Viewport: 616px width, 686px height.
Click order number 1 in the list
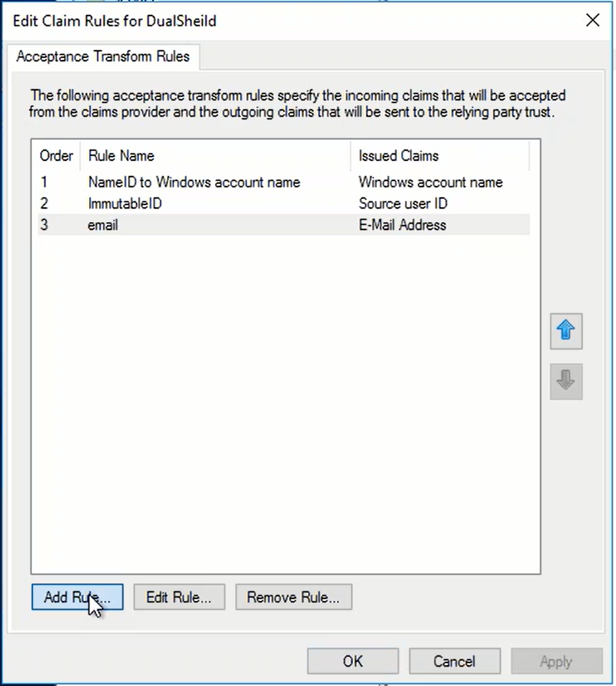(44, 182)
